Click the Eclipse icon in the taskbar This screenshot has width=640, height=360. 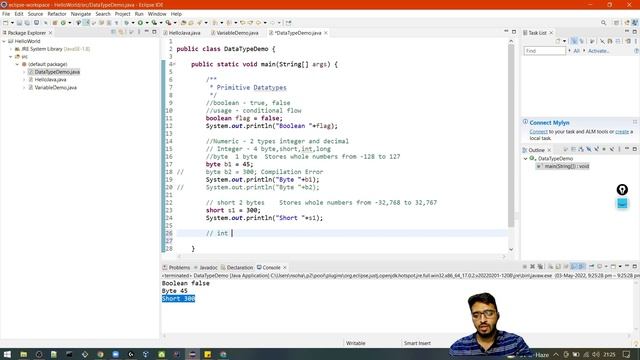(192, 354)
